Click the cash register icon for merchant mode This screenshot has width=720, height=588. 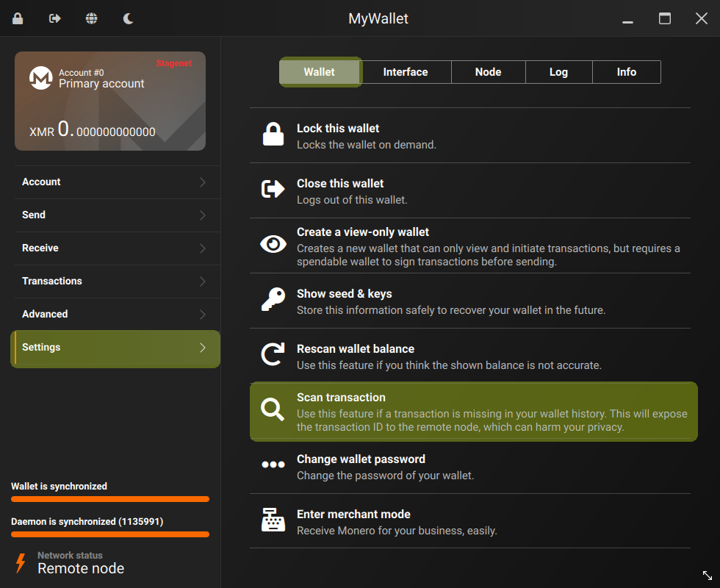click(273, 520)
